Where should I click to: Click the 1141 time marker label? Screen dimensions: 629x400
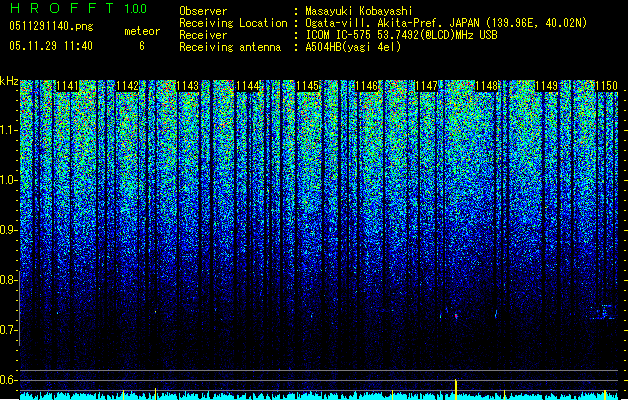(67, 86)
